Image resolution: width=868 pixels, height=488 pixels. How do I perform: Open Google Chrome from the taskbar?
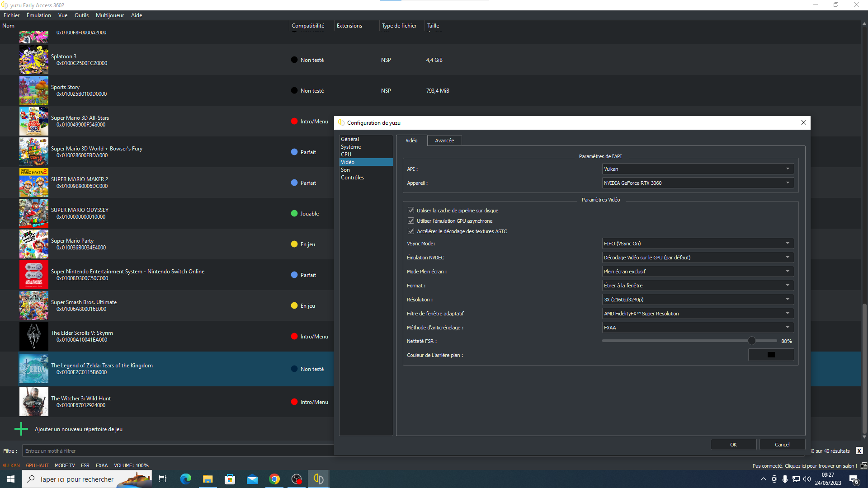click(x=274, y=479)
